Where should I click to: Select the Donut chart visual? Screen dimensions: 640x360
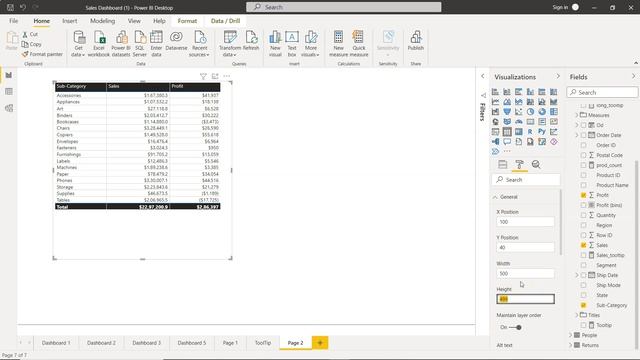click(x=542, y=111)
